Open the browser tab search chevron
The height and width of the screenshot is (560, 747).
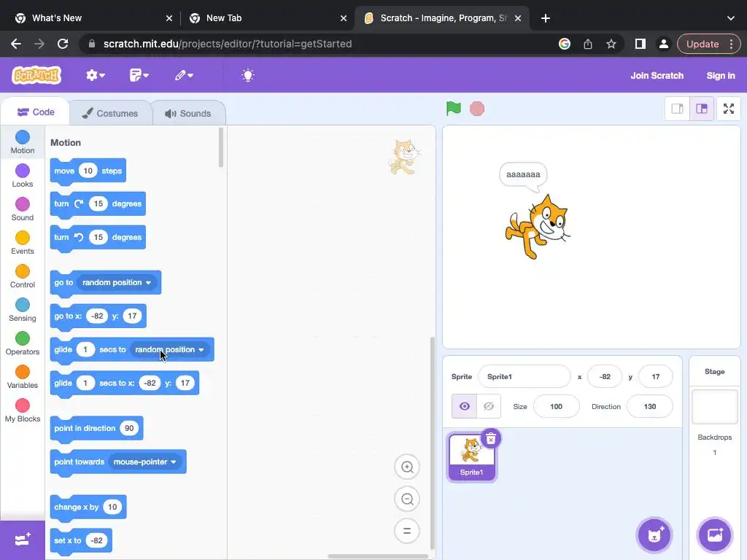pos(730,18)
